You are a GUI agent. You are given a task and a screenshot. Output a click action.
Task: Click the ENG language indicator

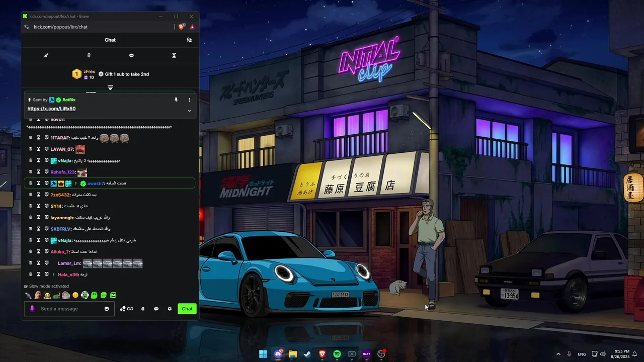582,354
